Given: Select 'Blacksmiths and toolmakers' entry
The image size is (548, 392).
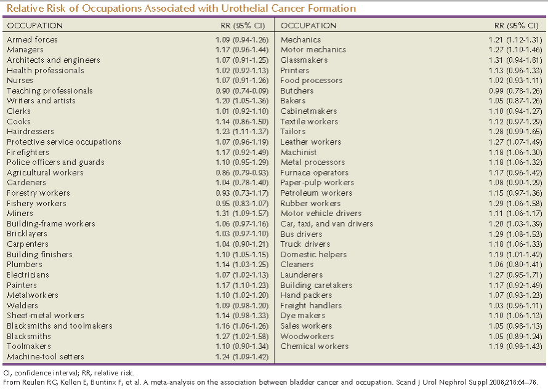Looking at the screenshot, I should pyautogui.click(x=59, y=326).
